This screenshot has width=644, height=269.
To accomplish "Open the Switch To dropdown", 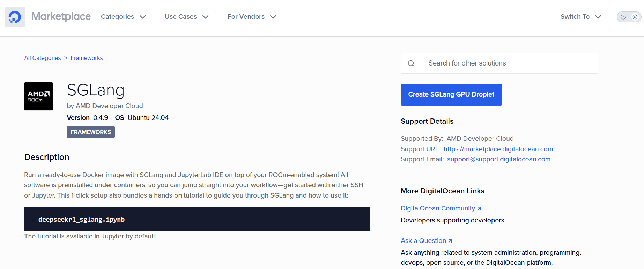I will click(x=581, y=17).
